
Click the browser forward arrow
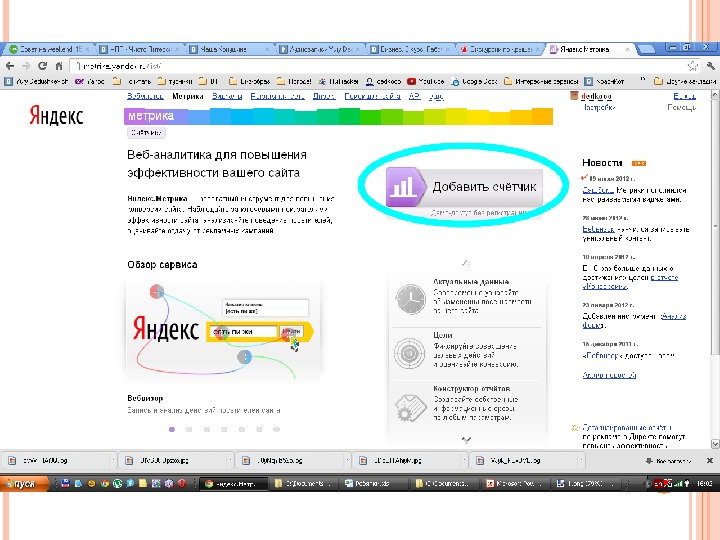click(x=26, y=66)
